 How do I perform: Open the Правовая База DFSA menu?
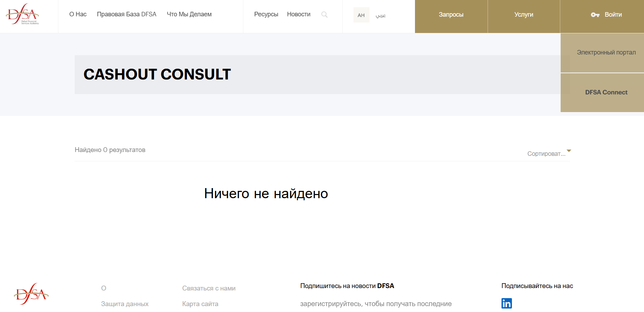pos(127,14)
